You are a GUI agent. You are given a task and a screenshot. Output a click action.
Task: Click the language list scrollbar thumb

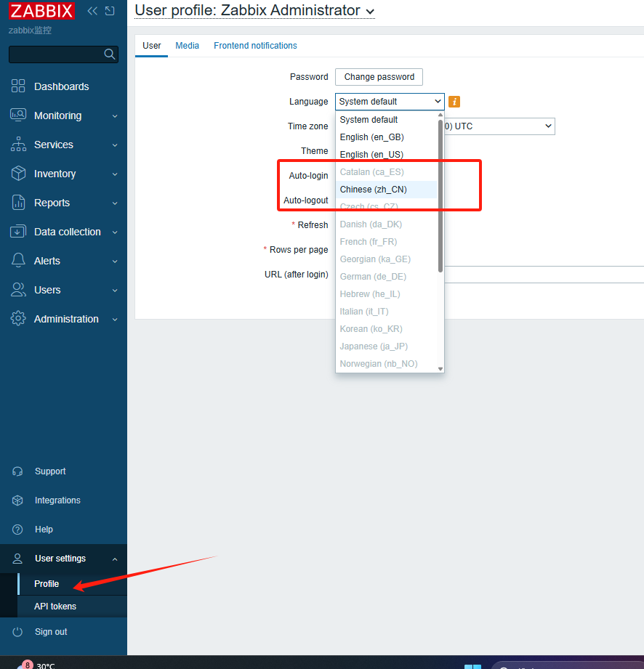[440, 195]
